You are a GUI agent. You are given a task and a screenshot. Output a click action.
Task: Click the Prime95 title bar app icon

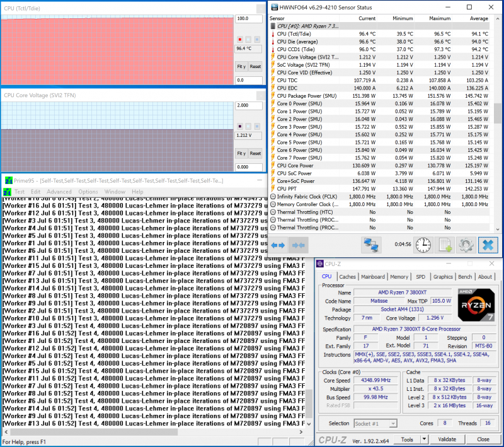pyautogui.click(x=8, y=181)
